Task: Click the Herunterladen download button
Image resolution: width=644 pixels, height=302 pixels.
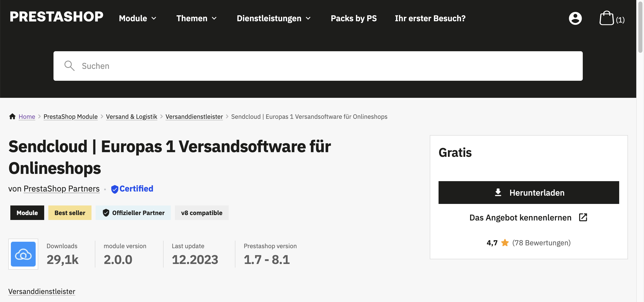Action: tap(529, 193)
